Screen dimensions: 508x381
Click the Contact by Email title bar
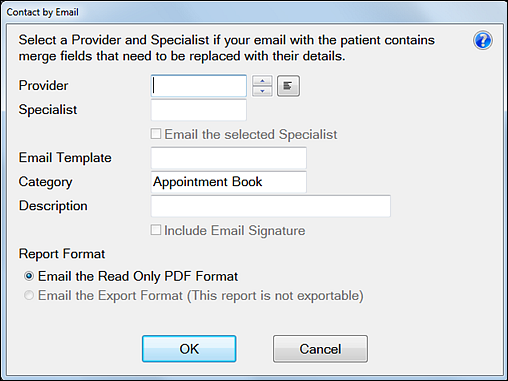(254, 12)
